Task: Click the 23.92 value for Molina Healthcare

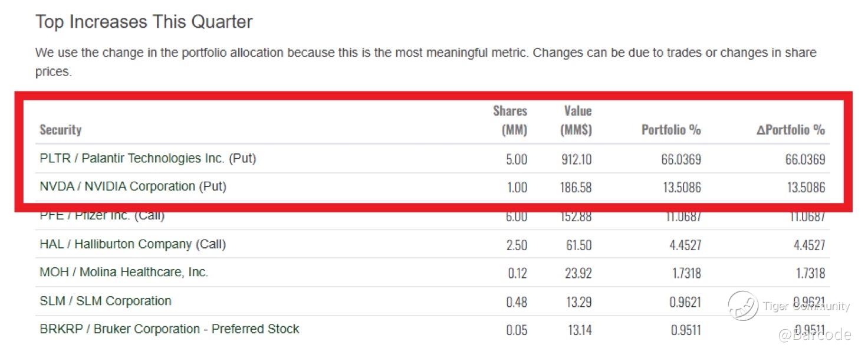Action: coord(578,273)
